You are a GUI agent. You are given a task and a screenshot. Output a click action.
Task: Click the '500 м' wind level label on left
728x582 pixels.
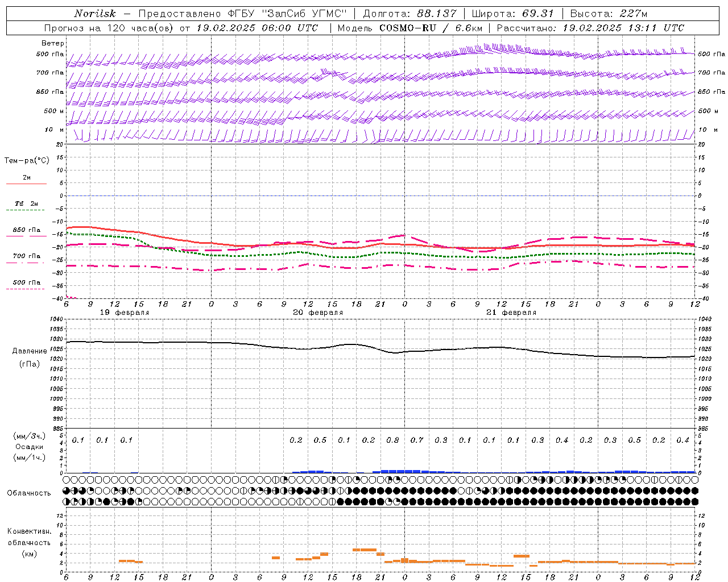coord(55,111)
